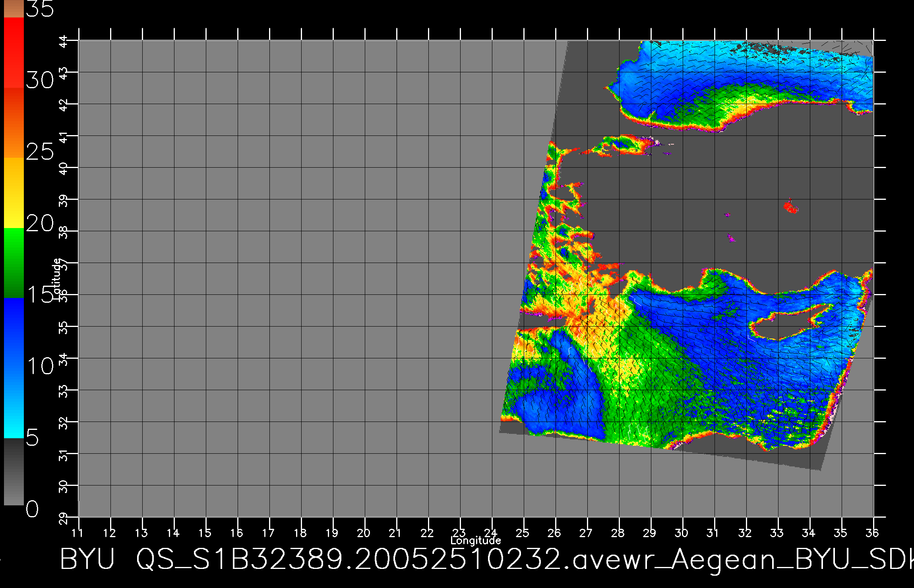Click longitude tick label 13
This screenshot has height=588, width=914.
point(141,533)
